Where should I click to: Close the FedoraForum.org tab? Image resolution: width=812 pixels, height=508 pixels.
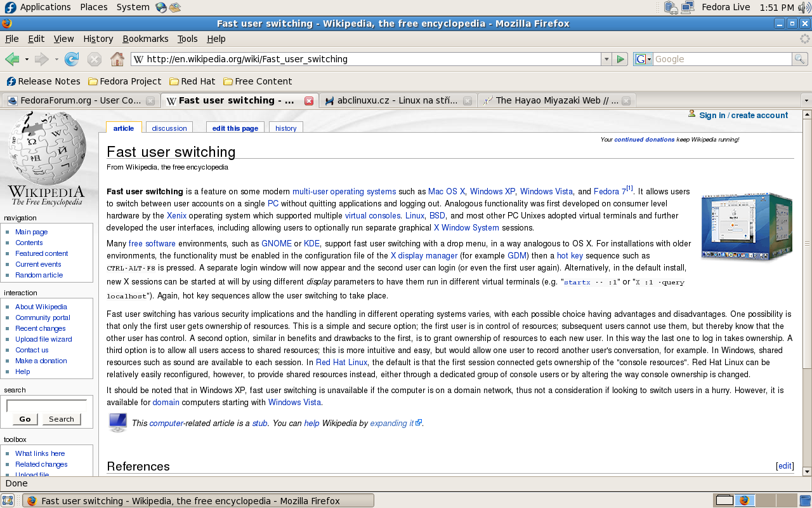(150, 101)
